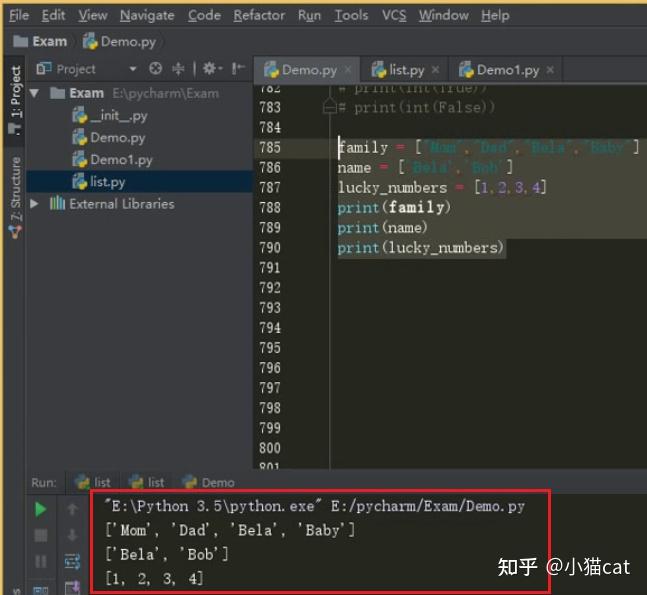Click the green Rerun play button
Image resolution: width=647 pixels, height=595 pixels.
click(40, 509)
